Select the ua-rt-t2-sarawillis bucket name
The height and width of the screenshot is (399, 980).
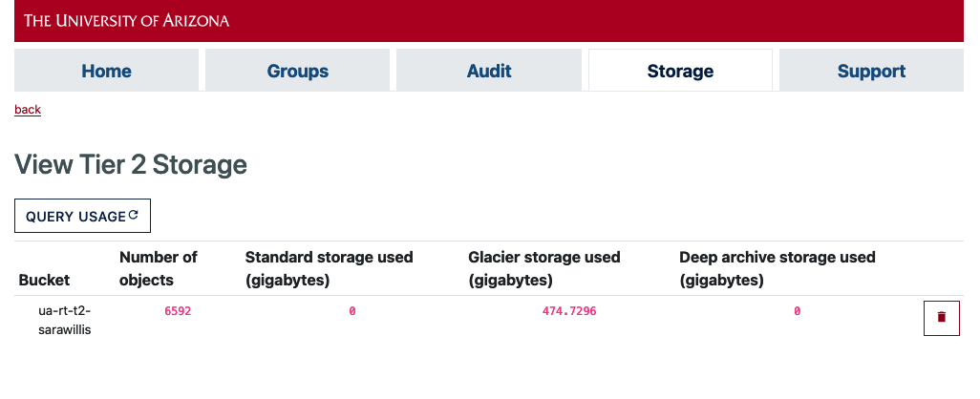click(65, 321)
